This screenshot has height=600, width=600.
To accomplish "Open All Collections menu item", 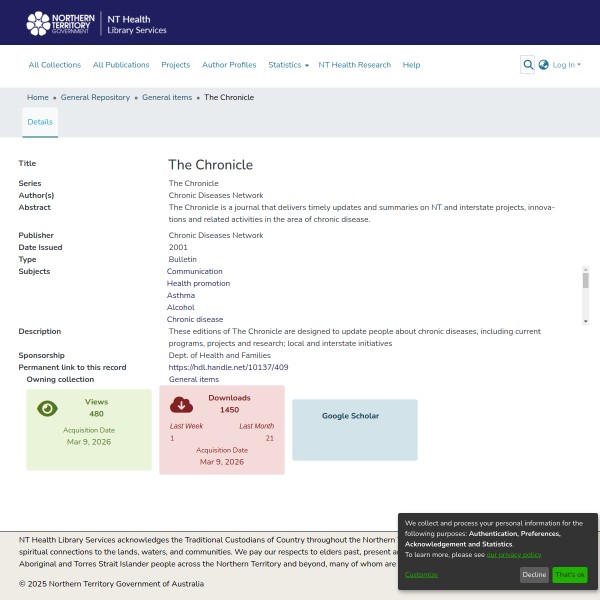I will (55, 65).
